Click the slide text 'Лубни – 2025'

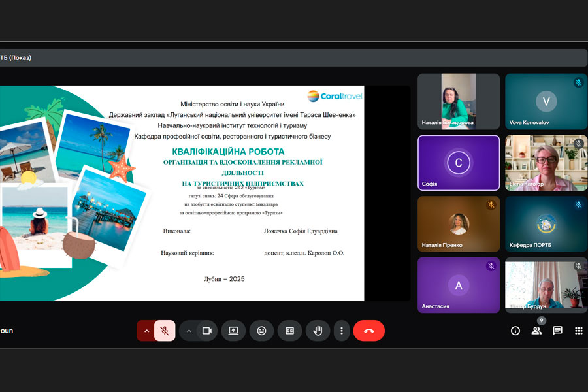[224, 279]
